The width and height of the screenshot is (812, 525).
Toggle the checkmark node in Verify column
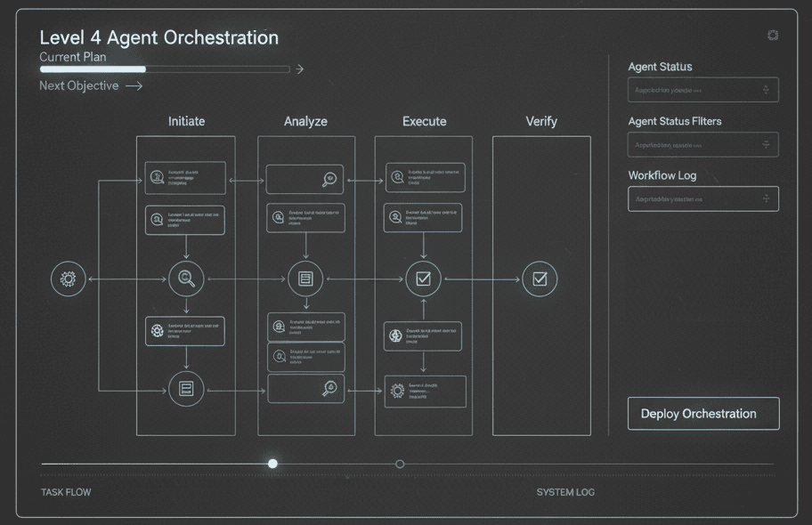[539, 279]
